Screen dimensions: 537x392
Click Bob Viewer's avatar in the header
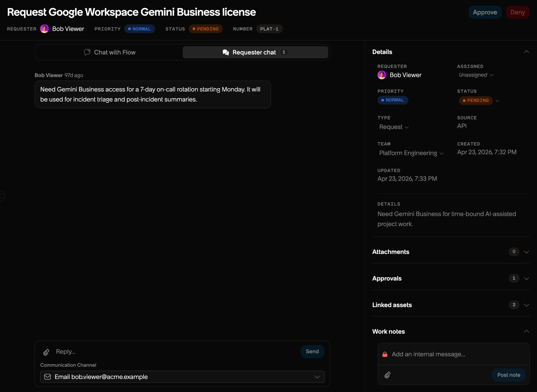pos(44,29)
